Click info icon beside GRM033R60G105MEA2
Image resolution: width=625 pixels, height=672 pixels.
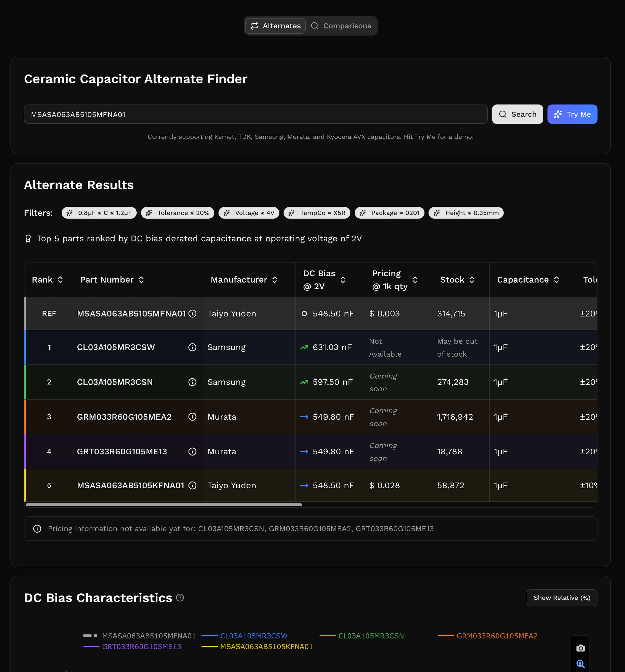tap(192, 417)
